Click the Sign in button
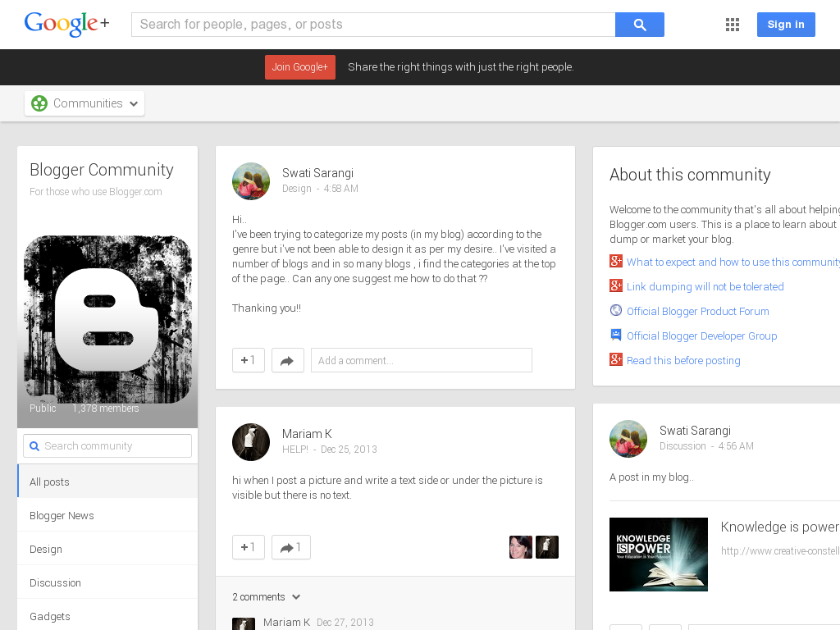The height and width of the screenshot is (630, 840). (786, 25)
